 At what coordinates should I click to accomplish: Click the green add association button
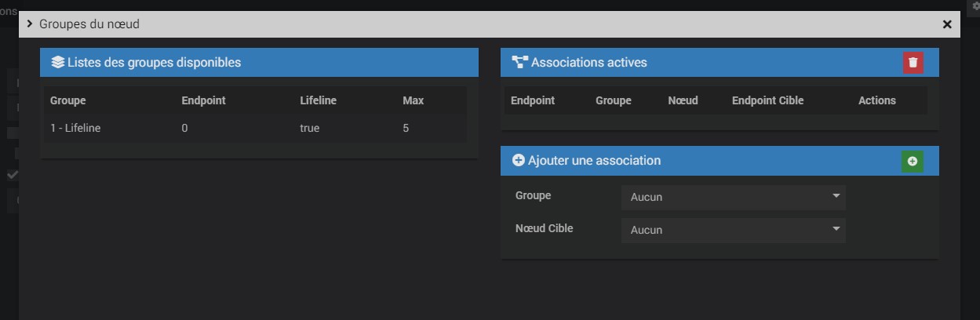(x=912, y=161)
